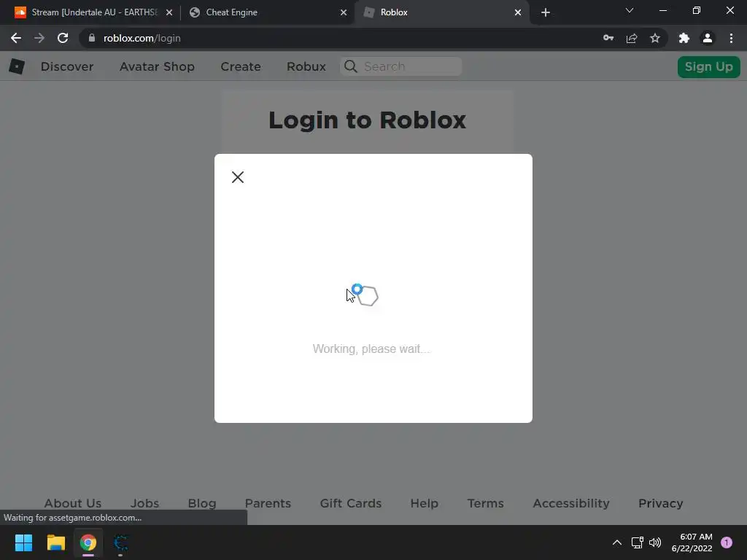Viewport: 747px width, 560px height.
Task: Click the search magnifier icon
Action: [351, 66]
